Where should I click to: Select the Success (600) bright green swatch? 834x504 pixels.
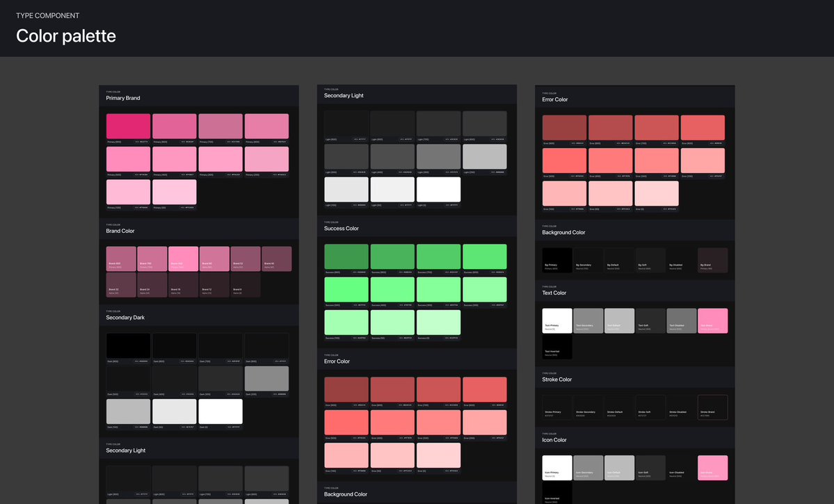[485, 257]
